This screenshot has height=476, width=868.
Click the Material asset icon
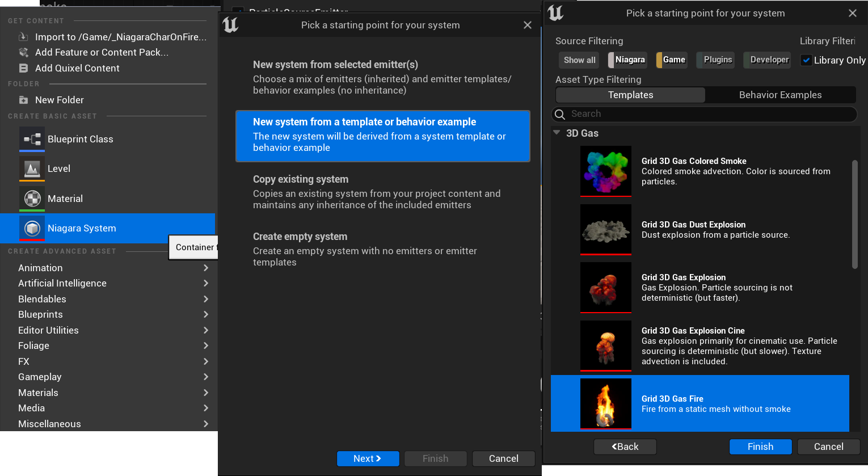pyautogui.click(x=32, y=199)
